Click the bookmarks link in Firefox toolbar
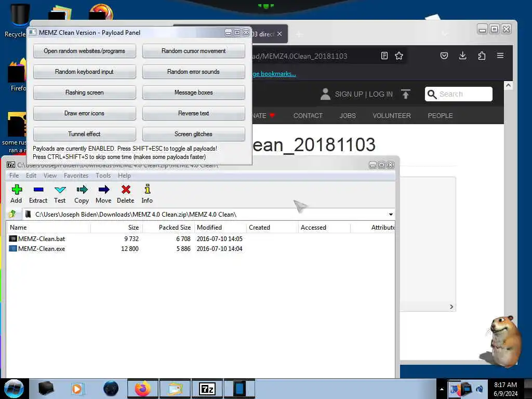 pos(274,74)
